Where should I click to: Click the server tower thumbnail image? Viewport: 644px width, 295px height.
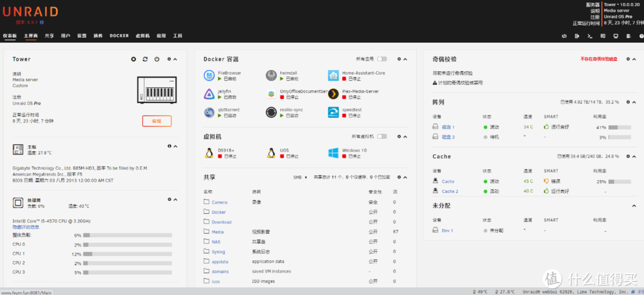(x=157, y=90)
